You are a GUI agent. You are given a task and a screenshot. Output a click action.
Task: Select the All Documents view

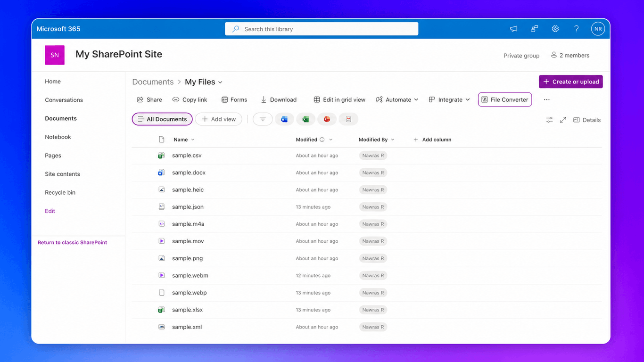pyautogui.click(x=162, y=119)
